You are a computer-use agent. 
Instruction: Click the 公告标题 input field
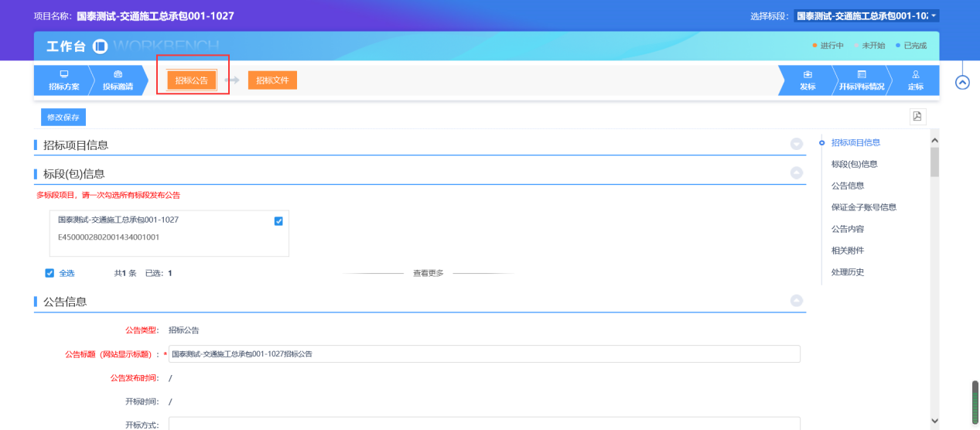[x=484, y=354]
